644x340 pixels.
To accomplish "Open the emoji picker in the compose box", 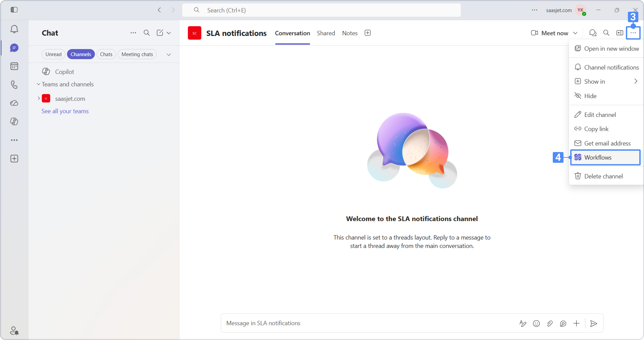I will tap(536, 323).
